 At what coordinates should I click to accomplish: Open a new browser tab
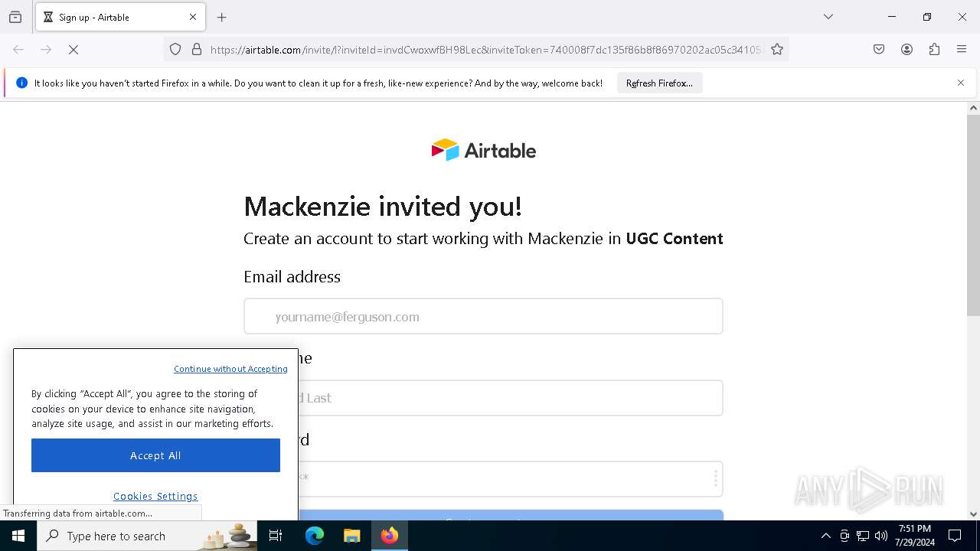click(222, 17)
